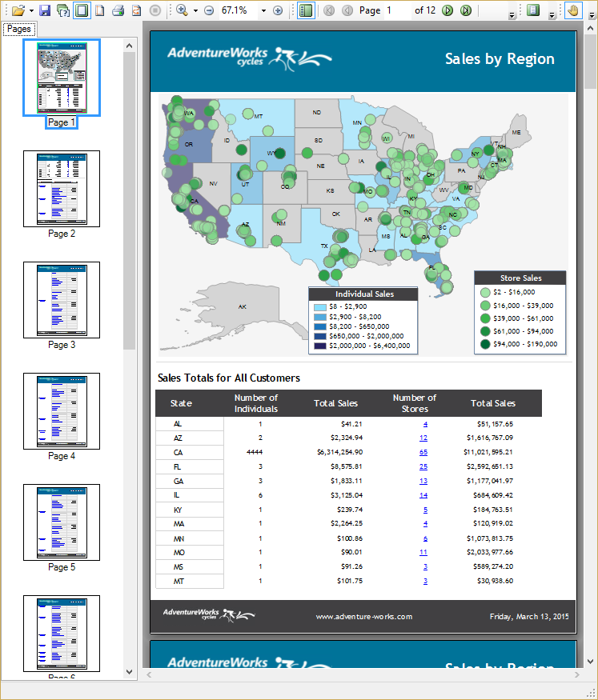This screenshot has height=700, width=598.
Task: Click the report horizontal scroll right arrow
Action: 577,674
